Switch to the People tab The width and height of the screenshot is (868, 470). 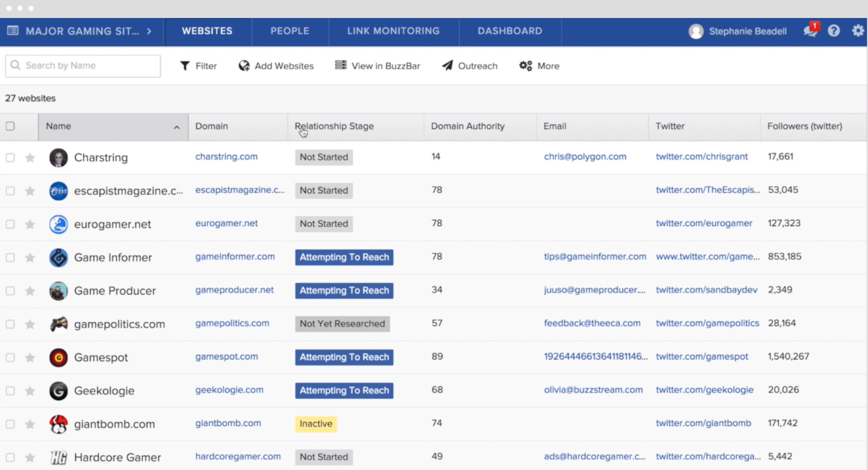tap(290, 31)
